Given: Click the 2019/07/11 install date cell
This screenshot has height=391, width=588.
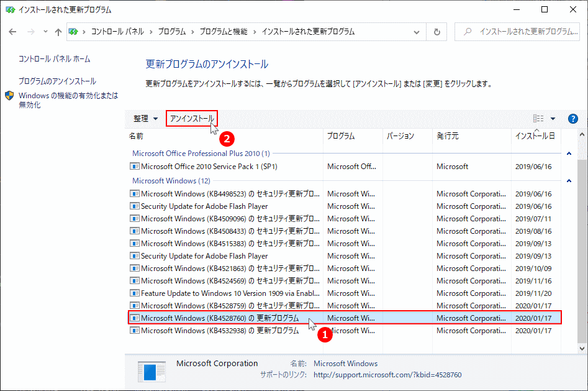Looking at the screenshot, I should [x=533, y=219].
